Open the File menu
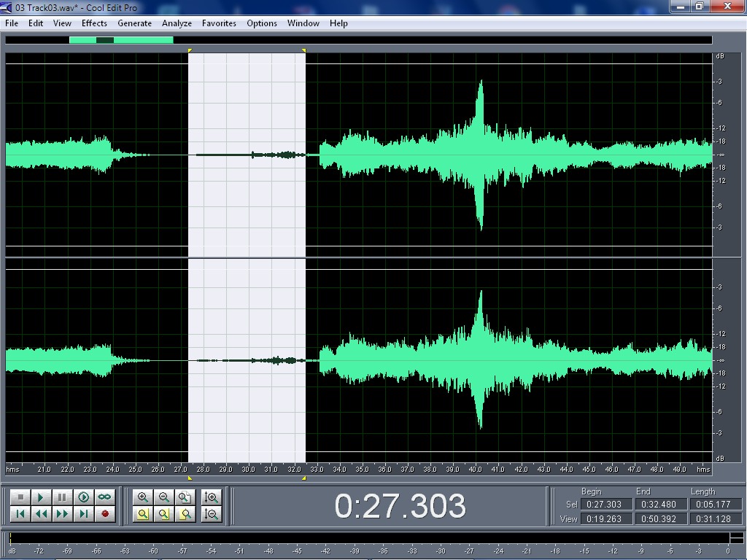 (x=12, y=23)
